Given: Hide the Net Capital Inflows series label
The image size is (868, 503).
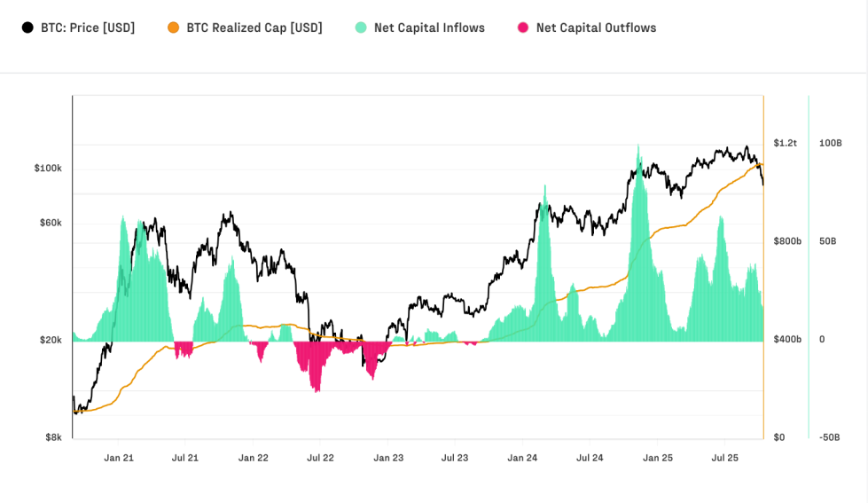Looking at the screenshot, I should [x=429, y=28].
